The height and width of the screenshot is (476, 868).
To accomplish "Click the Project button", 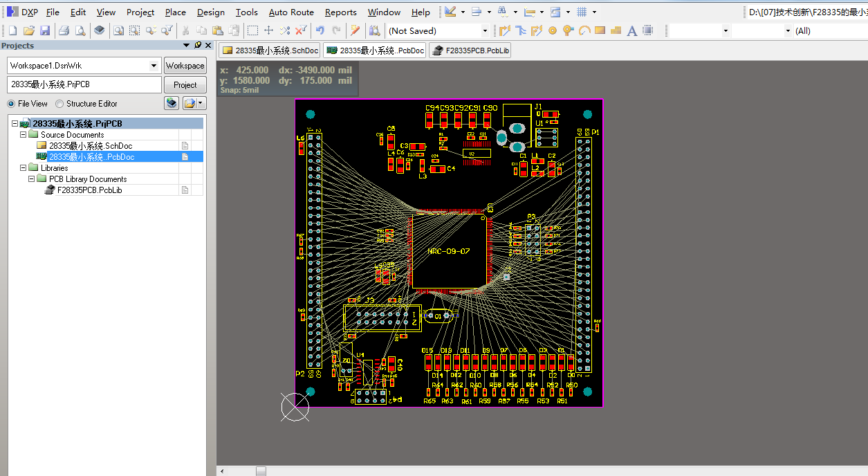I will [x=185, y=84].
